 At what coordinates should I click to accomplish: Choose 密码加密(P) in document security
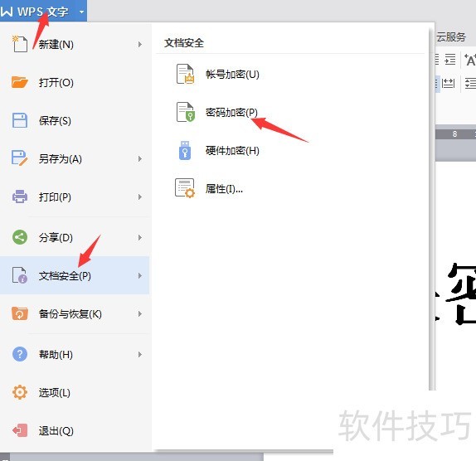click(231, 112)
